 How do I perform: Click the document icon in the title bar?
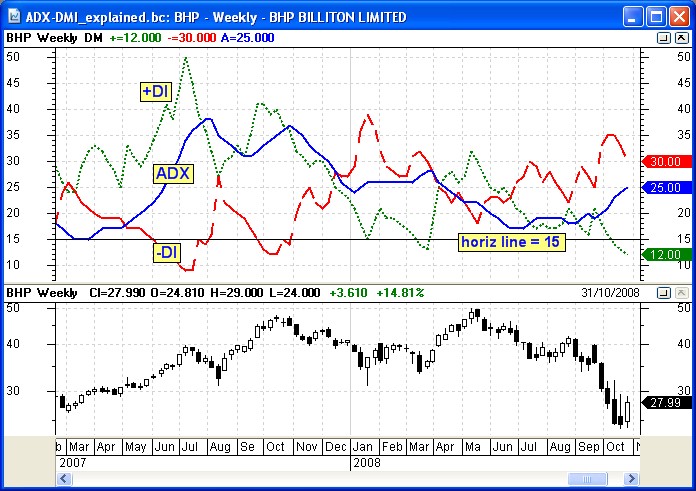(13, 16)
